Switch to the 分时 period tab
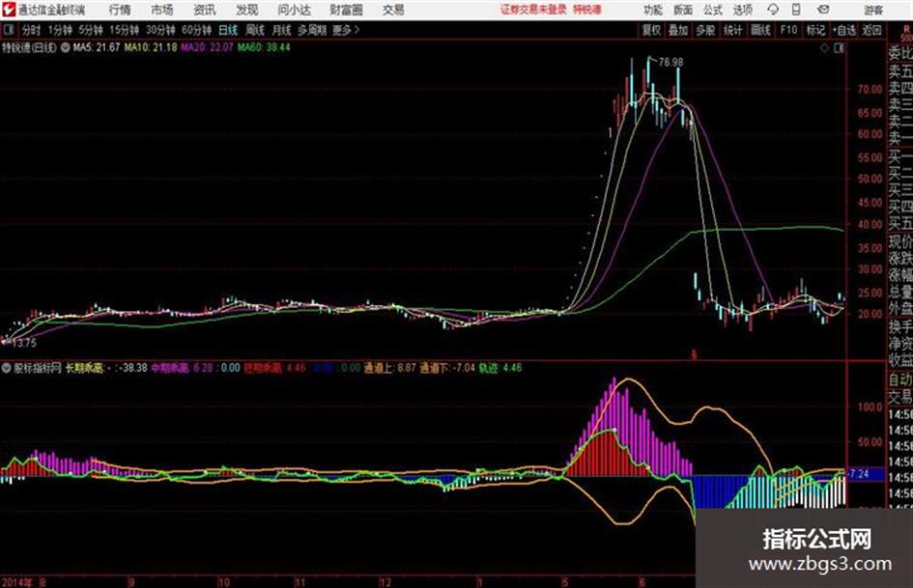The image size is (913, 588). tap(32, 30)
